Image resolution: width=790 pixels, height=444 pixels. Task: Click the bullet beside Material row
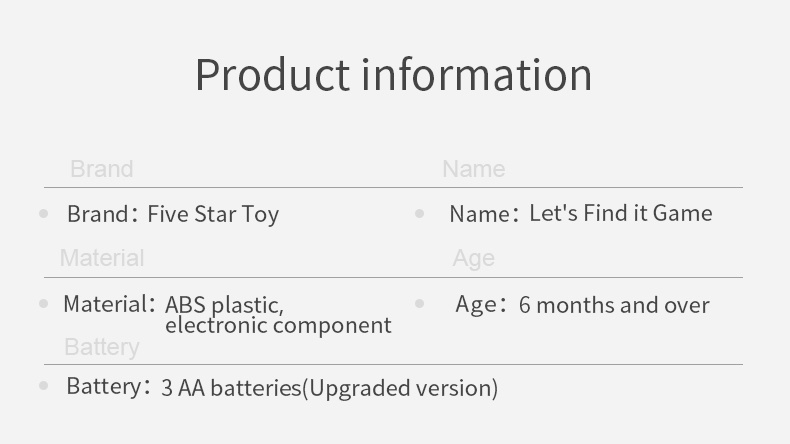pyautogui.click(x=44, y=303)
